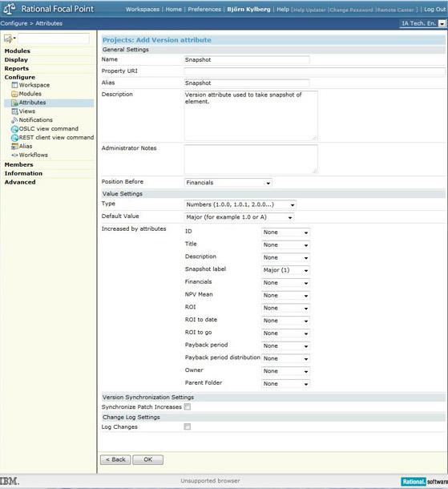Click the Alias icon in the sidebar
Screen dimensions: 448x489
14,146
